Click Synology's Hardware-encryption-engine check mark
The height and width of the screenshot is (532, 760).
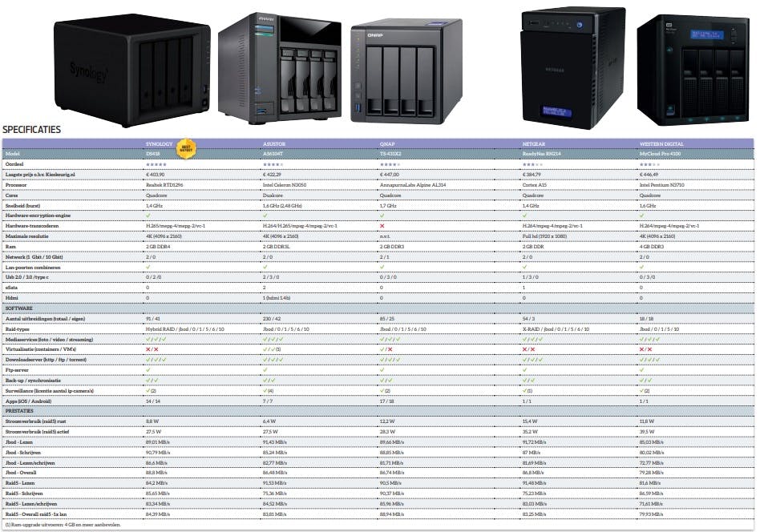click(148, 216)
